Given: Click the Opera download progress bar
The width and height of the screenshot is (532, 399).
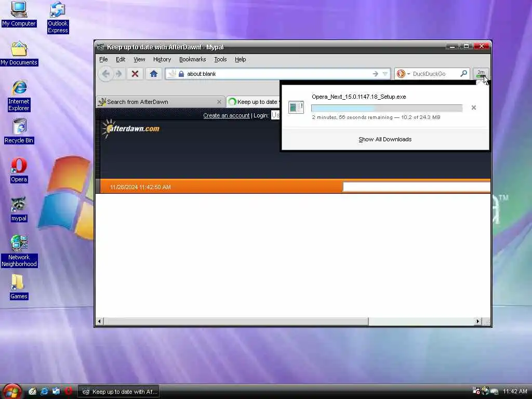Looking at the screenshot, I should tap(387, 108).
